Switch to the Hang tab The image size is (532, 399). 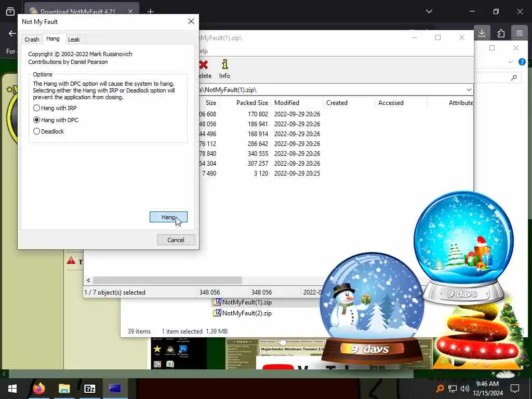[x=52, y=38]
